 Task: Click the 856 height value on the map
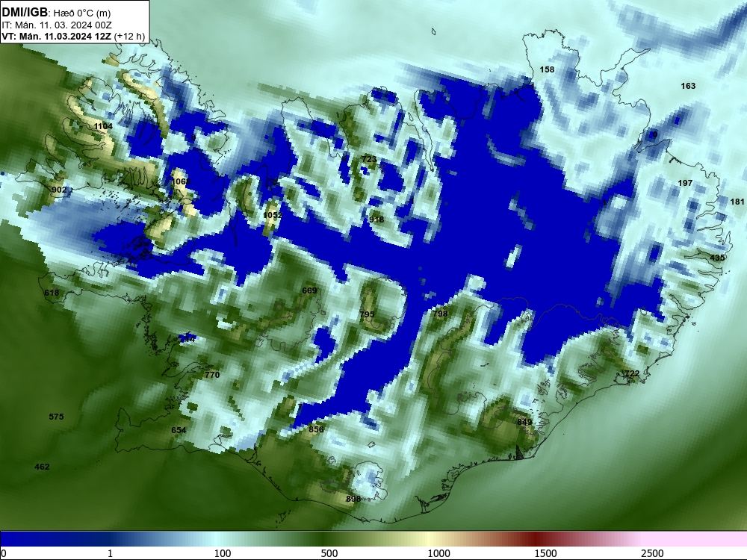(316, 429)
